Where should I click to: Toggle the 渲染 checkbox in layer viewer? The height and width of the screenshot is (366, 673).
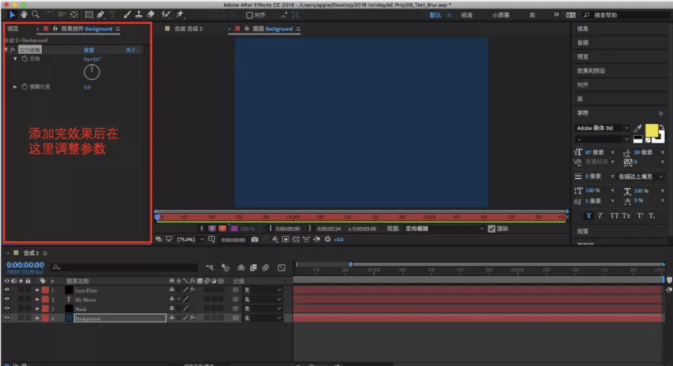click(x=491, y=229)
